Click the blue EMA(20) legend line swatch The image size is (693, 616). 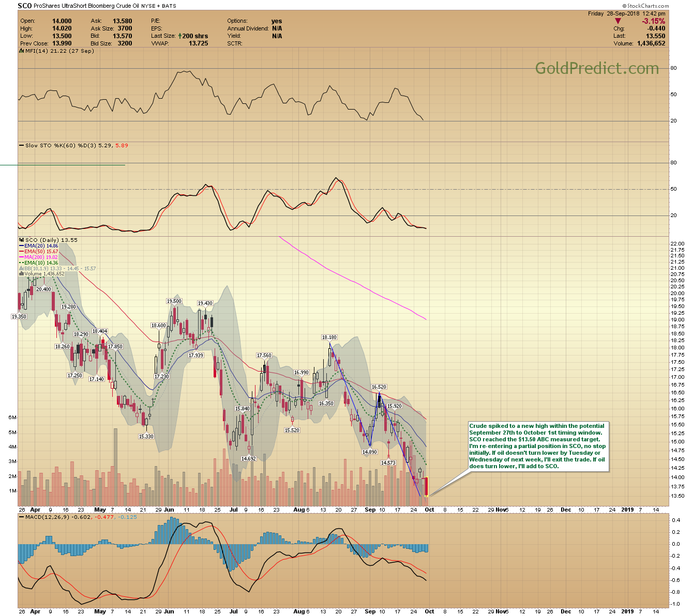tap(21, 246)
